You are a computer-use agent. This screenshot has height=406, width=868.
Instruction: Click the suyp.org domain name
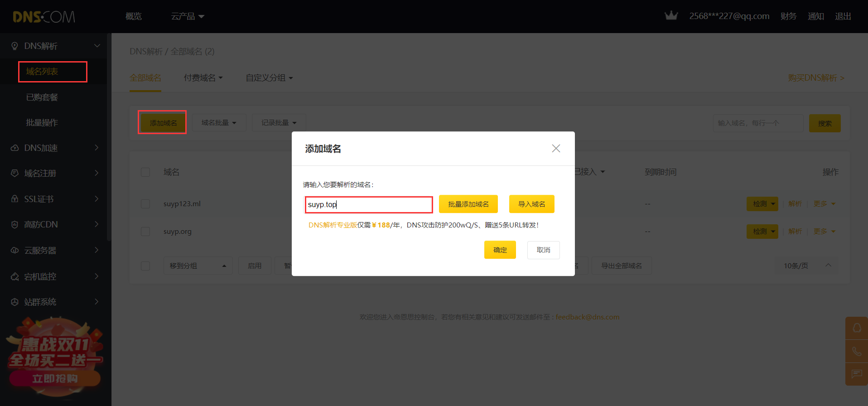point(178,232)
